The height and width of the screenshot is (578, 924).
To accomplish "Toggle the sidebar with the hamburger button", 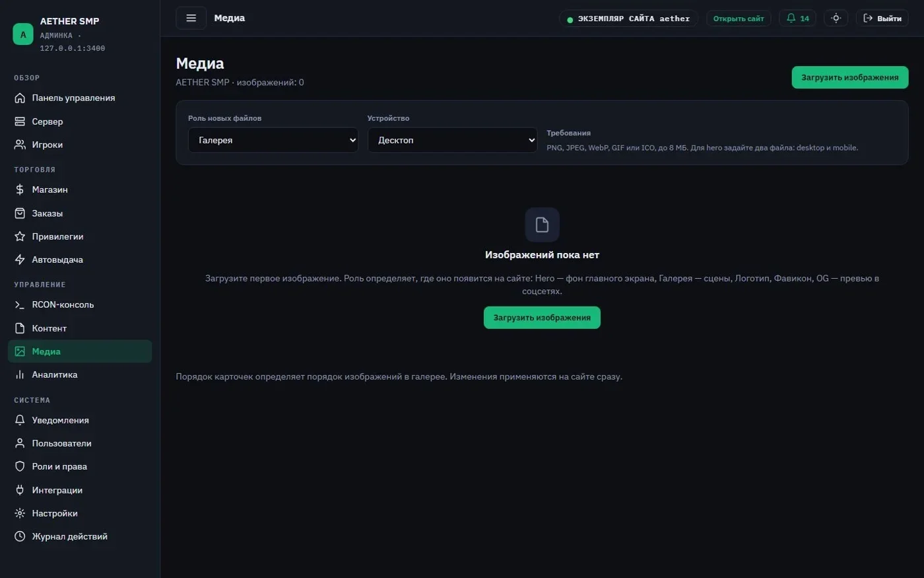I will pyautogui.click(x=191, y=18).
